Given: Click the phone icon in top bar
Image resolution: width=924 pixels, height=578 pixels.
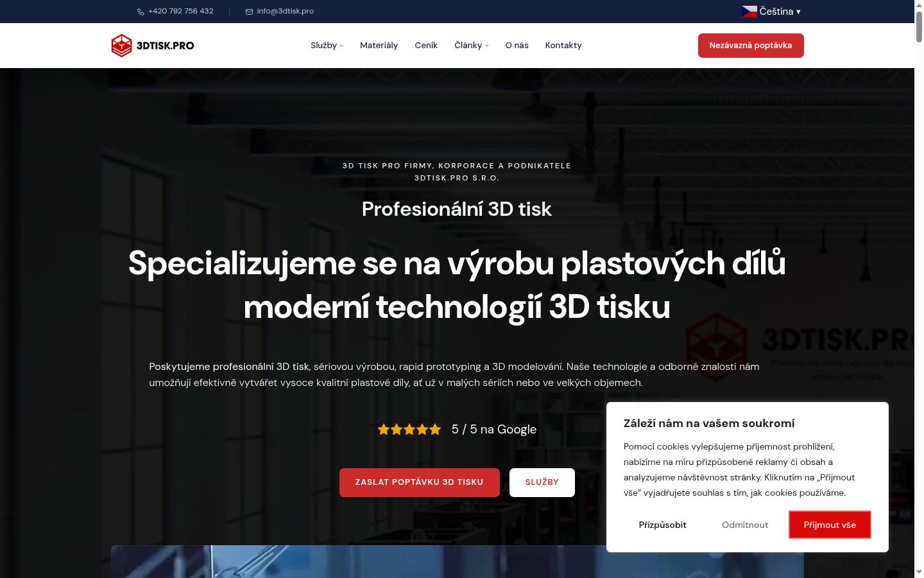Looking at the screenshot, I should [141, 12].
